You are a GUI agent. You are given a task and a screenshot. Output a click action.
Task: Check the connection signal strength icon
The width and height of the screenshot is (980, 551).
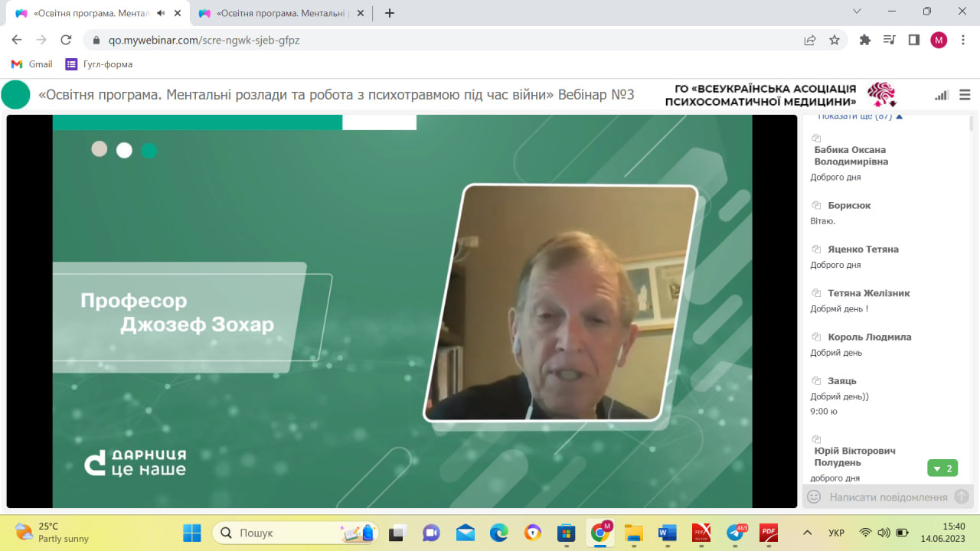tap(942, 95)
